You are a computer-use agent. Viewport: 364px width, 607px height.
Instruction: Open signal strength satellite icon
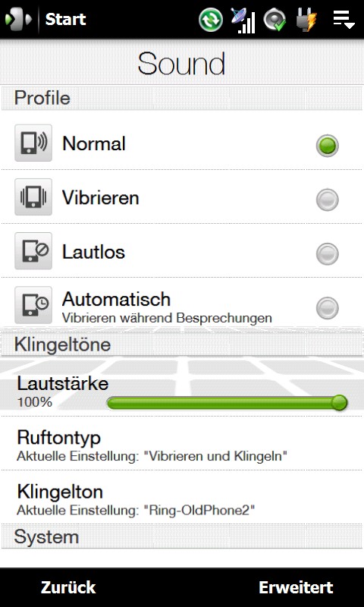(243, 20)
